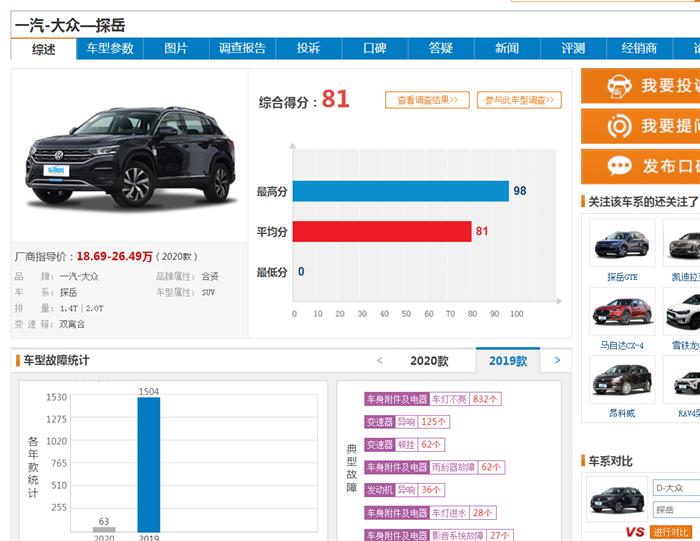
Task: Click the 我要投诉 car icon
Action: pos(619,86)
